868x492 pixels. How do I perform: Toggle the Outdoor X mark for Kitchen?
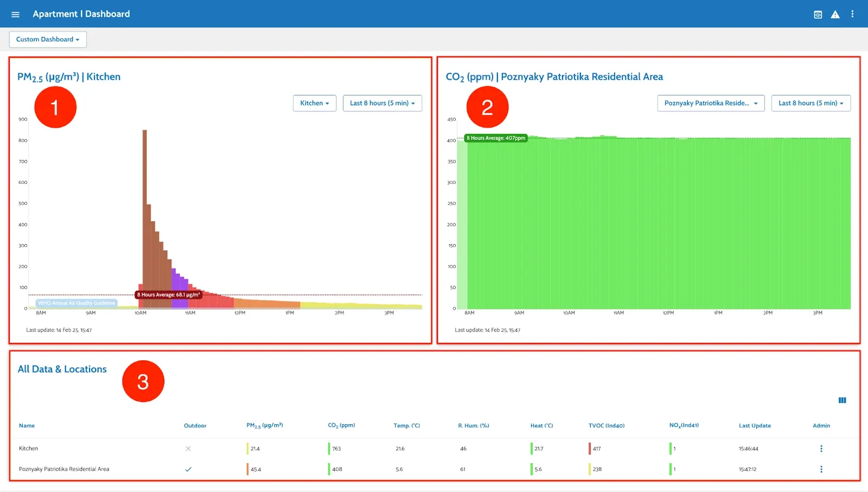coord(188,449)
